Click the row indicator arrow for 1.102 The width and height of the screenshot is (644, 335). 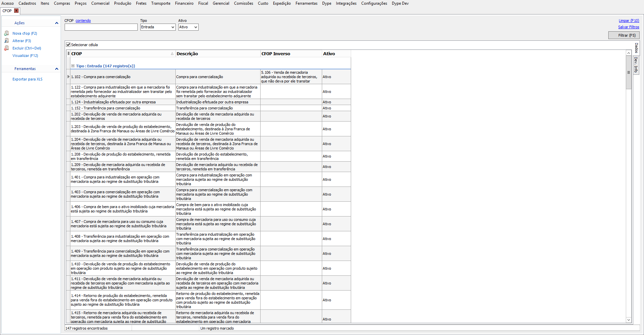(68, 77)
